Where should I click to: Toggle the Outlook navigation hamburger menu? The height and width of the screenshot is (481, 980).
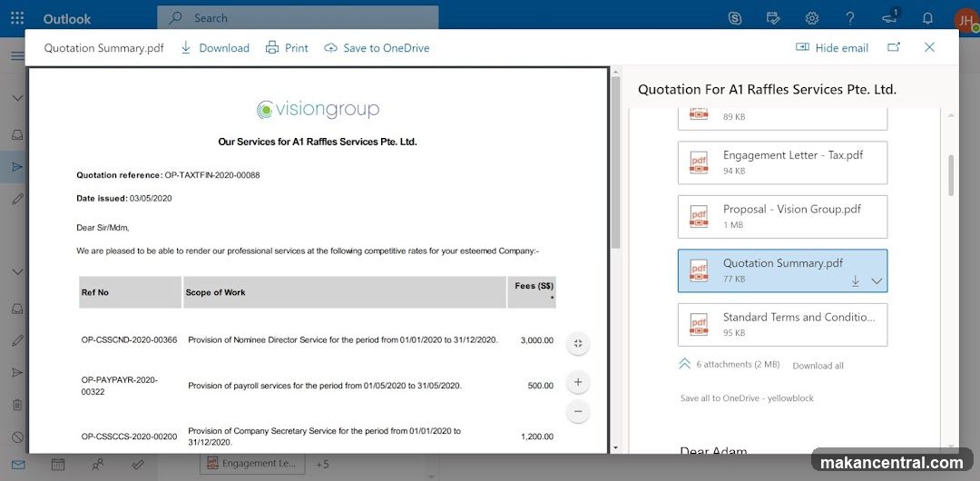17,55
